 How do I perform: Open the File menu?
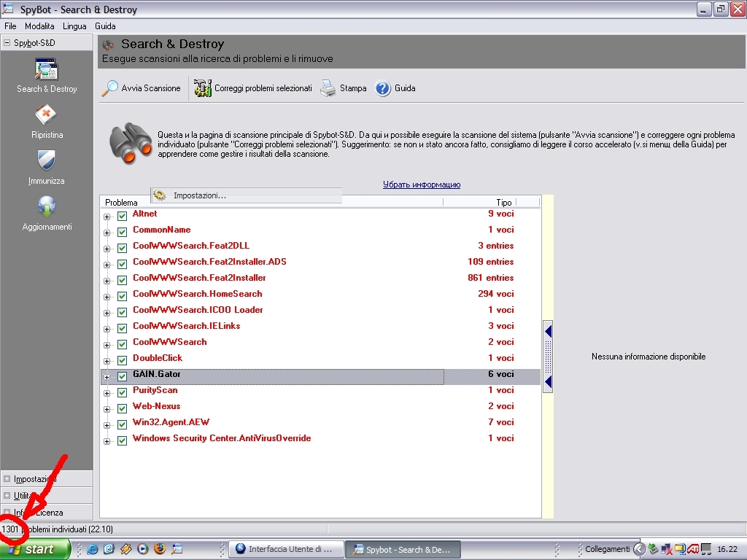point(10,26)
